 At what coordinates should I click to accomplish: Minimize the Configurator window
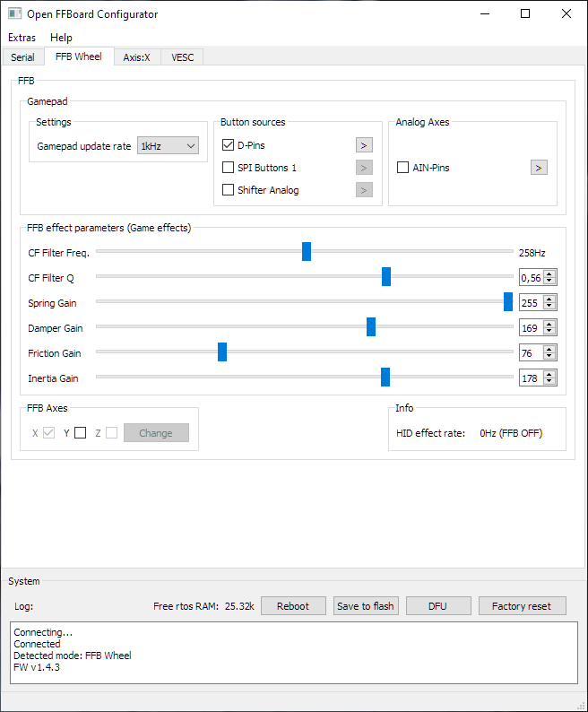(485, 13)
